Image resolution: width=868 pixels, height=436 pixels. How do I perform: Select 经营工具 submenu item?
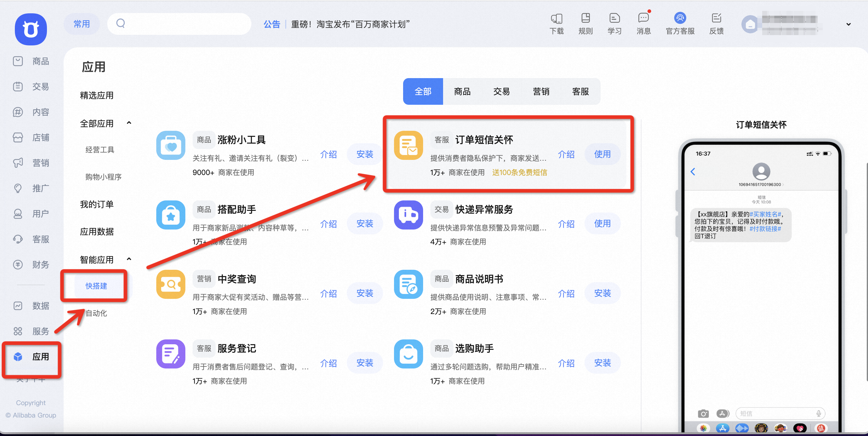[100, 150]
